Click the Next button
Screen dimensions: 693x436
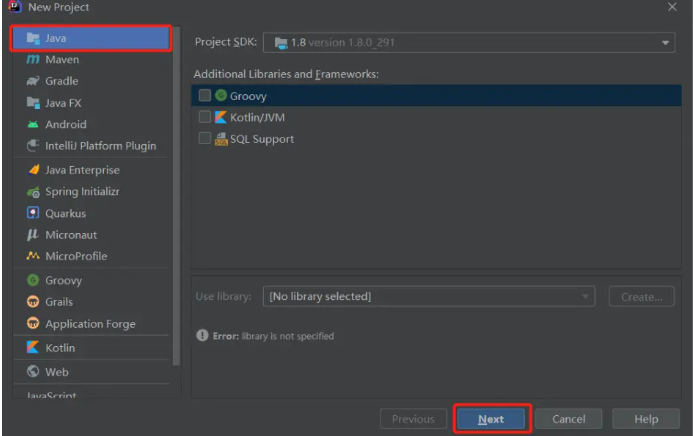click(x=491, y=419)
